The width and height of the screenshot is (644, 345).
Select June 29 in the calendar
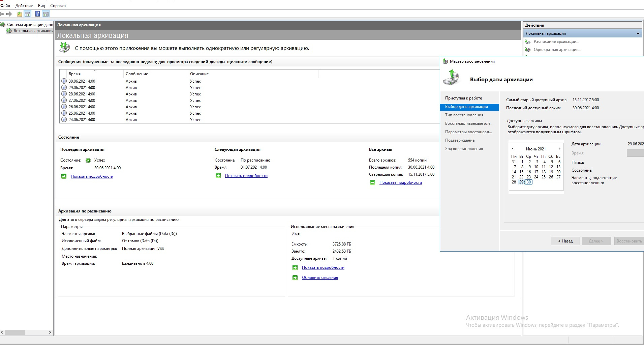(521, 182)
